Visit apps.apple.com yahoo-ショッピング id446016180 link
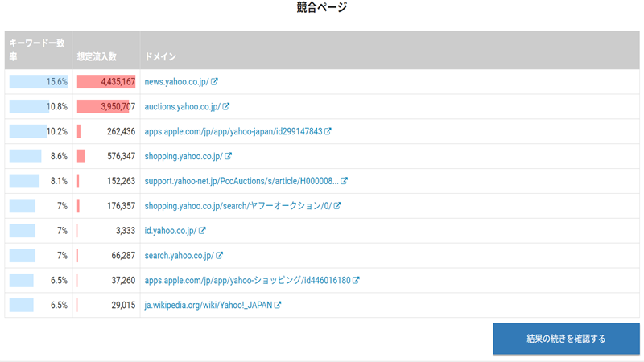 pyautogui.click(x=248, y=280)
